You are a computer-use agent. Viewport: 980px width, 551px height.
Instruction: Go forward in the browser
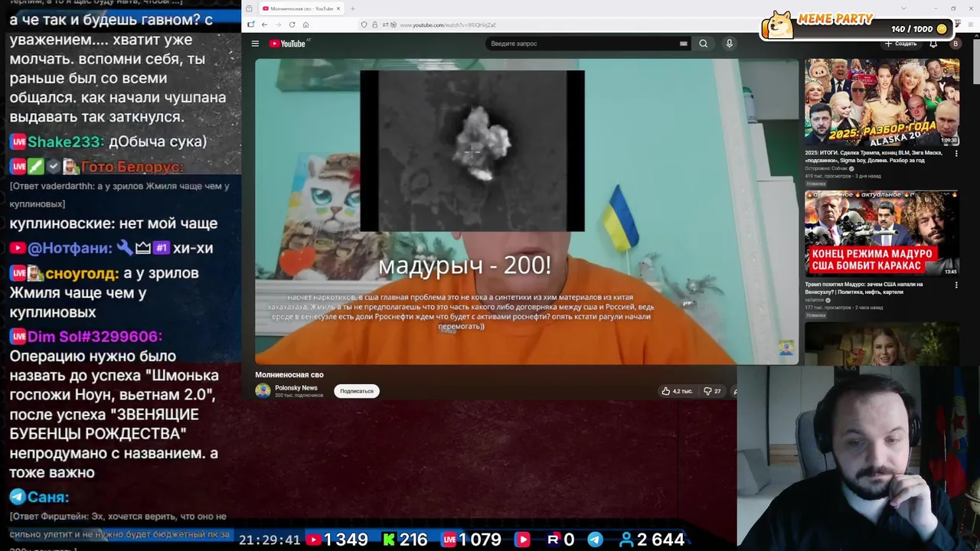[x=278, y=24]
